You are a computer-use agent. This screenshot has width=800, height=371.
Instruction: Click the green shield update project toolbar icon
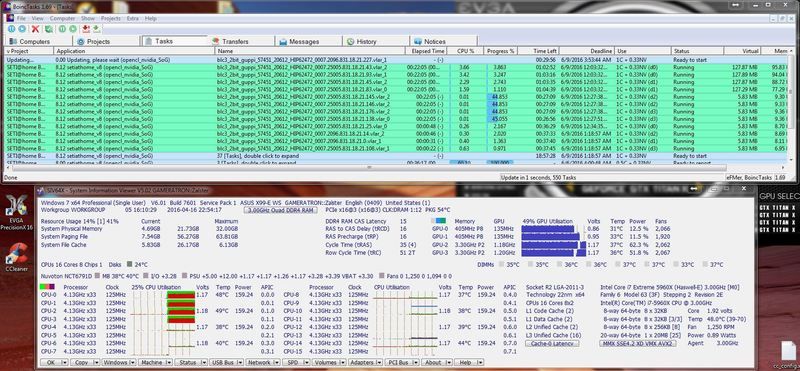click(x=49, y=29)
